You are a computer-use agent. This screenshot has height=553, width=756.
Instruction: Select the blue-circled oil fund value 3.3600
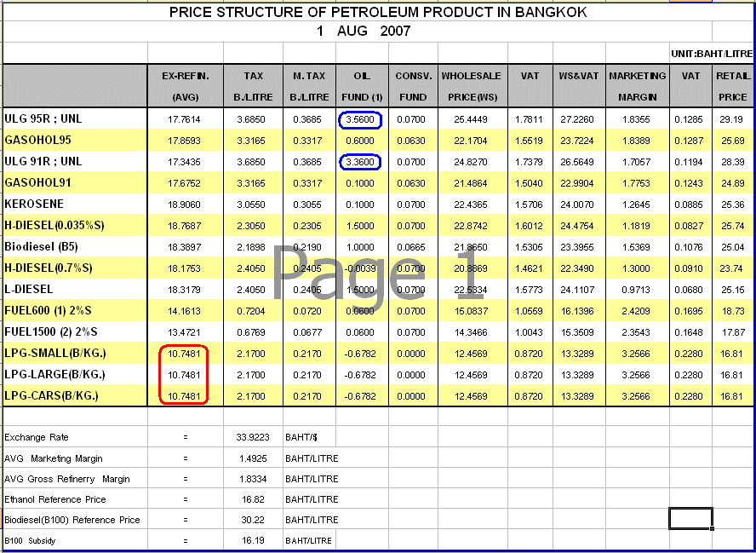coord(361,162)
